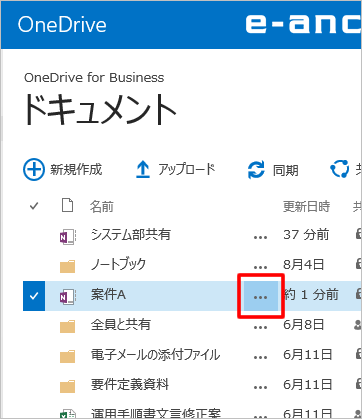Click folder icon beside 全員と共有
Viewport: 362px width, 419px height.
pyautogui.click(x=68, y=326)
